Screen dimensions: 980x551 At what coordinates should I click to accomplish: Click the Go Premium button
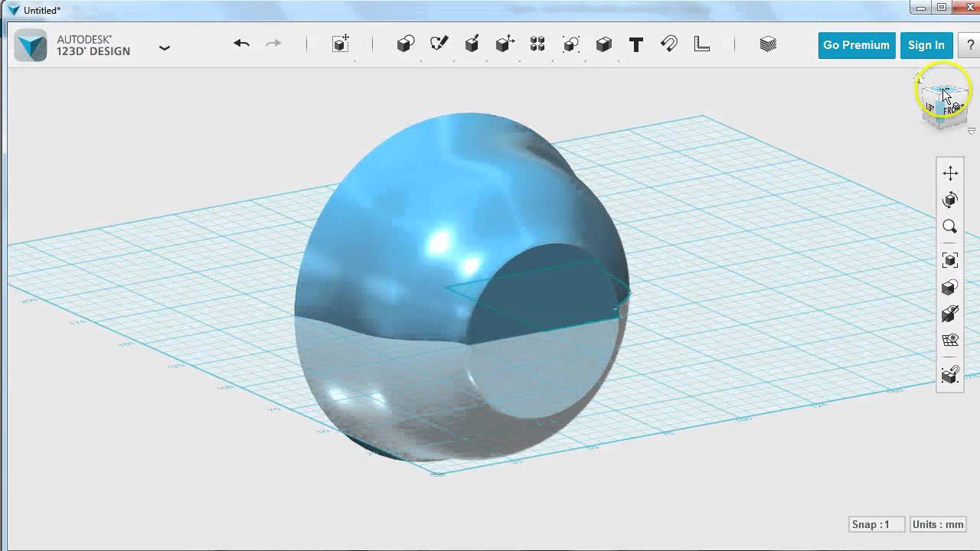point(856,45)
